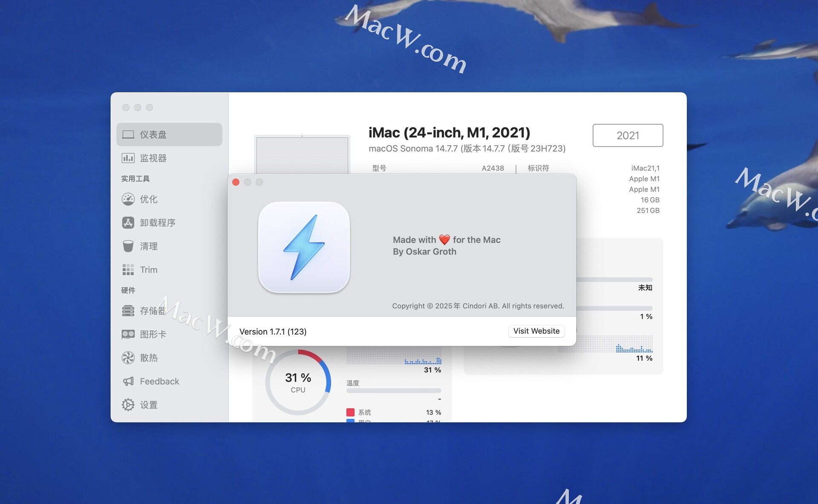Click the 图形卡 graphics card icon
The height and width of the screenshot is (504, 818).
128,334
